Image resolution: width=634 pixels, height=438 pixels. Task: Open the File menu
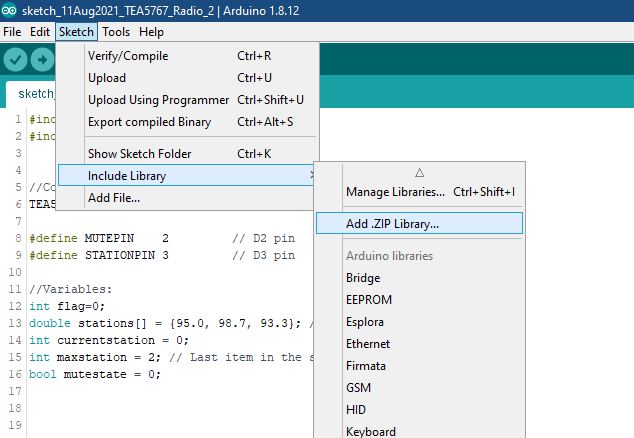(x=12, y=32)
